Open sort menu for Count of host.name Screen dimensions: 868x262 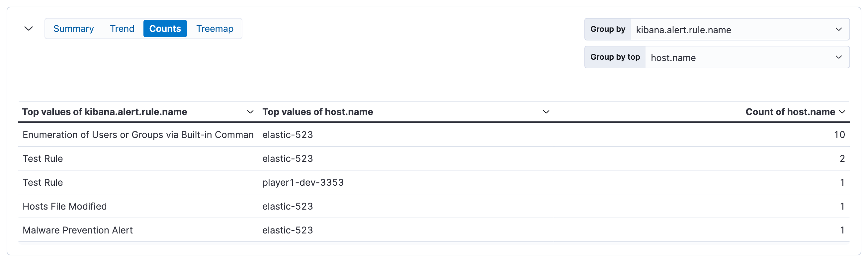click(x=842, y=112)
